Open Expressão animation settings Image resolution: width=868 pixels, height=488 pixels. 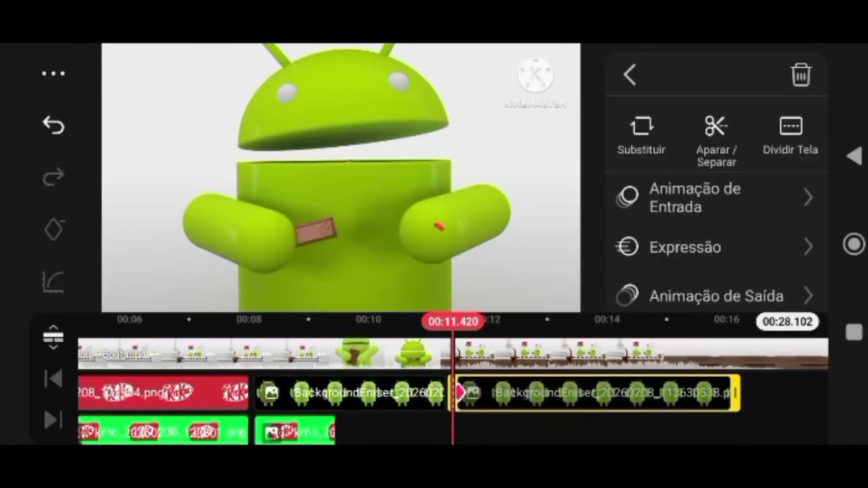(716, 247)
